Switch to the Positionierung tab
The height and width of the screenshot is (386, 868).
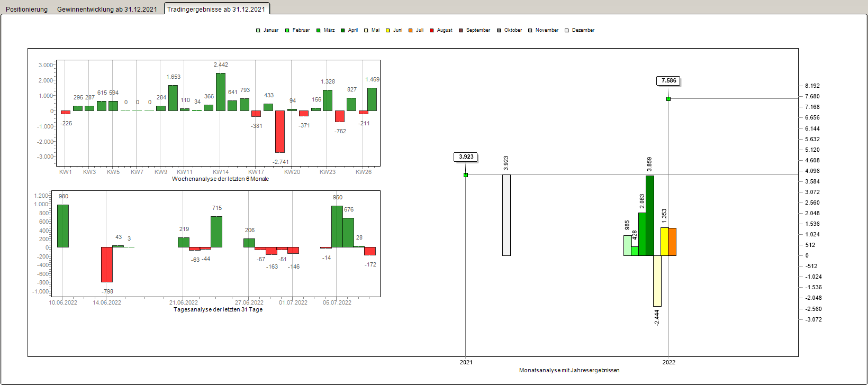click(x=26, y=9)
